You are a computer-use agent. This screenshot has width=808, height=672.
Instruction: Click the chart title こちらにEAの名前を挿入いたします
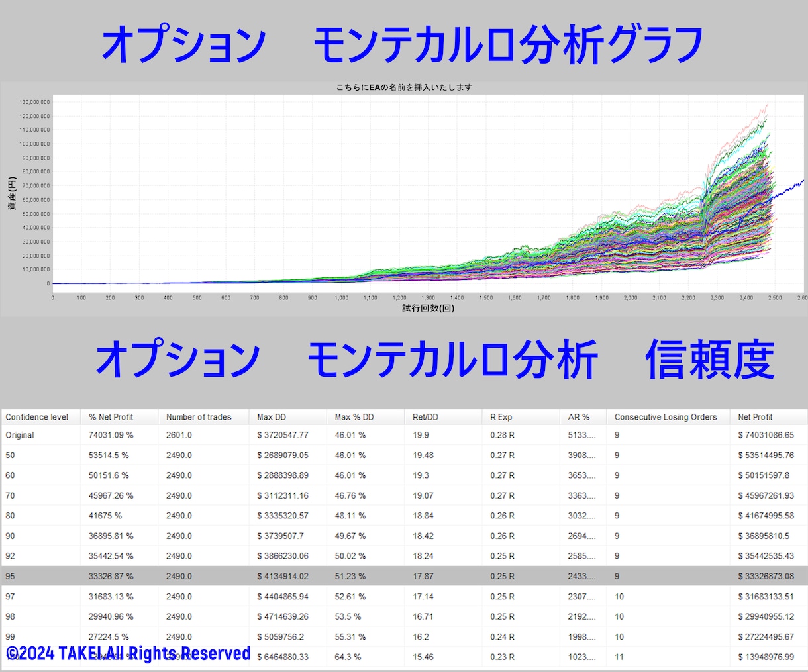point(404,87)
